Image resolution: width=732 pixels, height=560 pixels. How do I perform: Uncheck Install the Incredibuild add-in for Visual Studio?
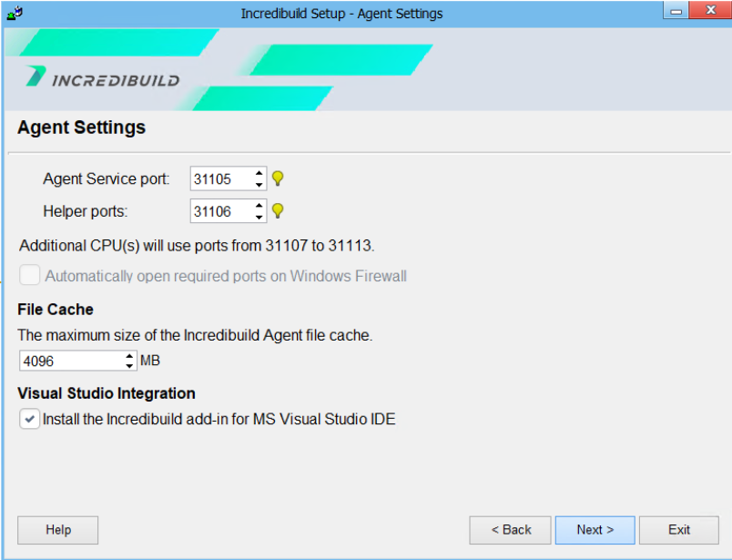click(x=29, y=420)
